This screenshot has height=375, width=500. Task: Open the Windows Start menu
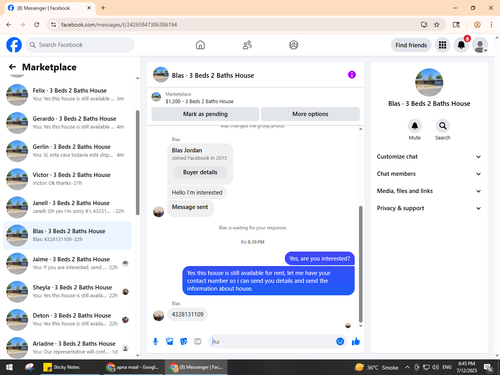(9, 367)
